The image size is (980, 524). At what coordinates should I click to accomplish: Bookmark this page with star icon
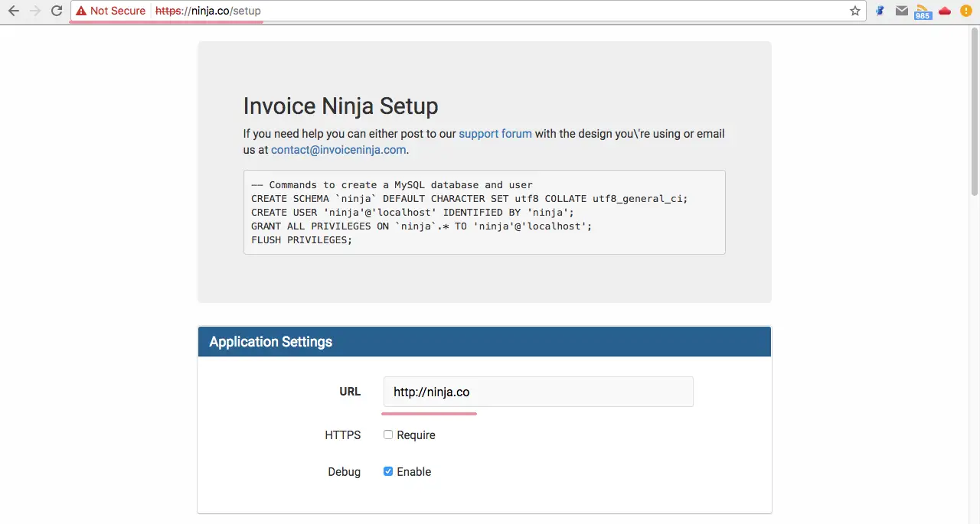click(855, 11)
